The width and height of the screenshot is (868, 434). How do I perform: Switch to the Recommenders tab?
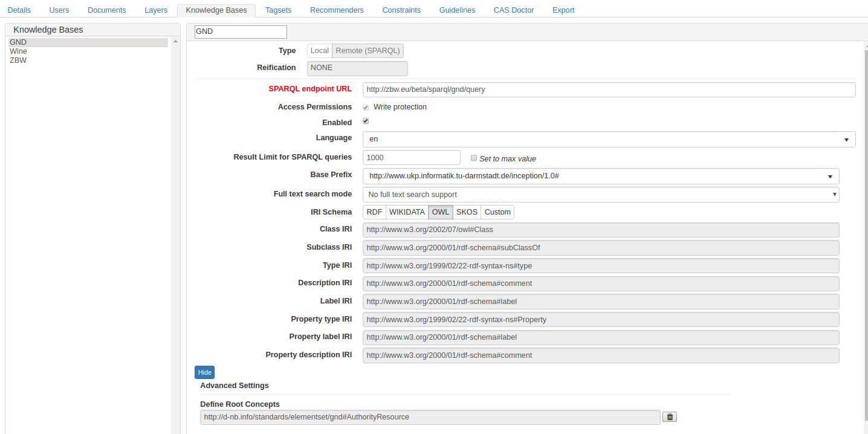pyautogui.click(x=337, y=10)
